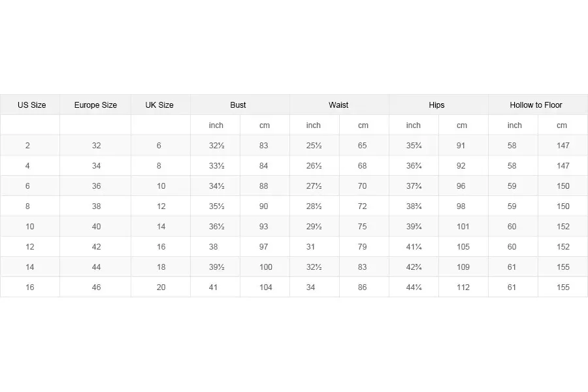Click the 104 cm bust cell
The image size is (588, 392).
tap(265, 287)
